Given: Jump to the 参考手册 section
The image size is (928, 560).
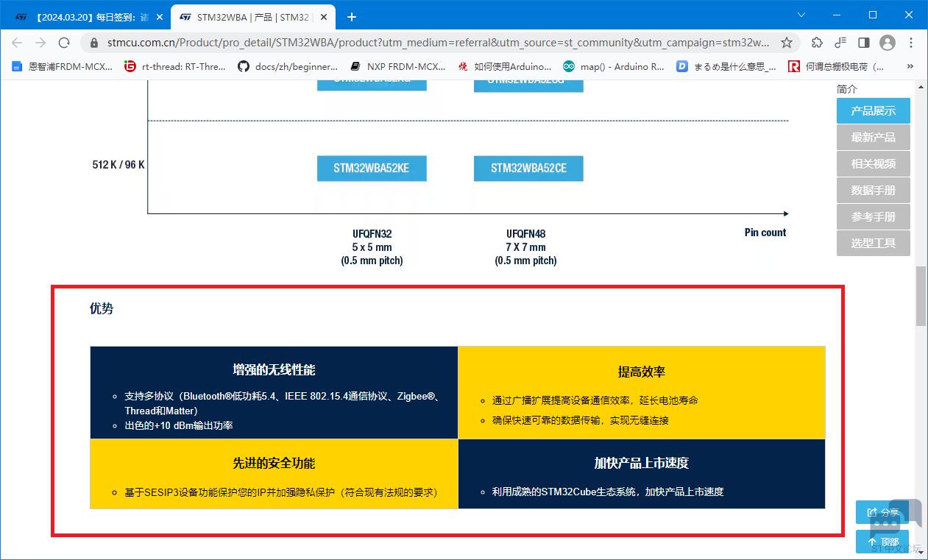Looking at the screenshot, I should click(874, 217).
